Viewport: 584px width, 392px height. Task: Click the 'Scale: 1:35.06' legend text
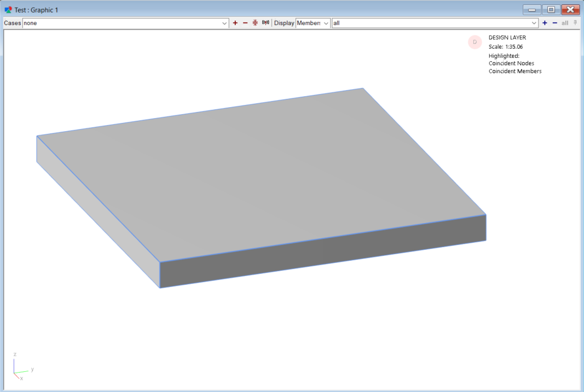pyautogui.click(x=505, y=46)
